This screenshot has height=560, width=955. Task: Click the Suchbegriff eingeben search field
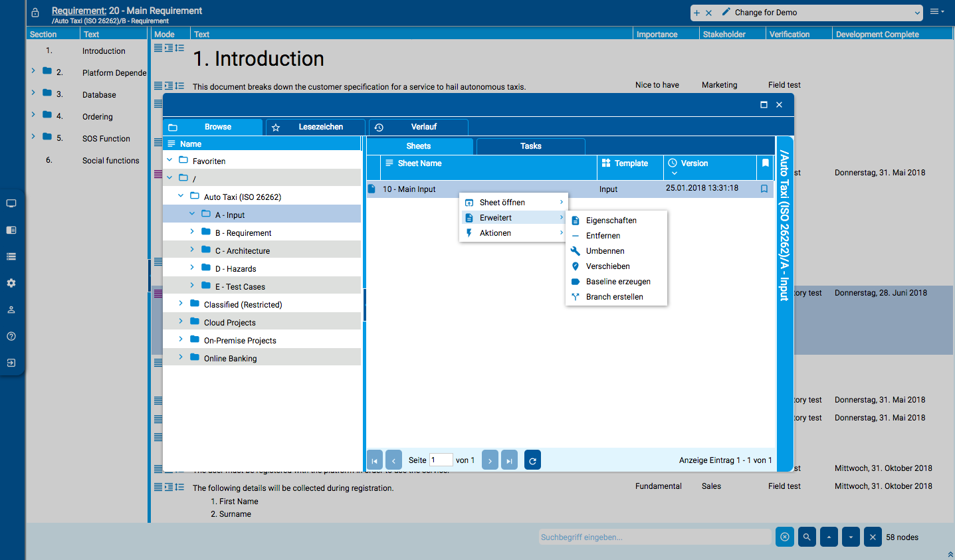click(x=655, y=537)
